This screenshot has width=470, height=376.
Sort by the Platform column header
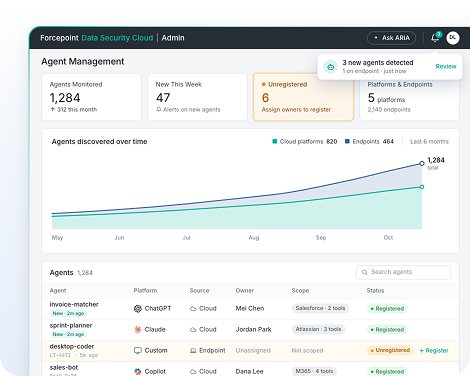pos(145,291)
